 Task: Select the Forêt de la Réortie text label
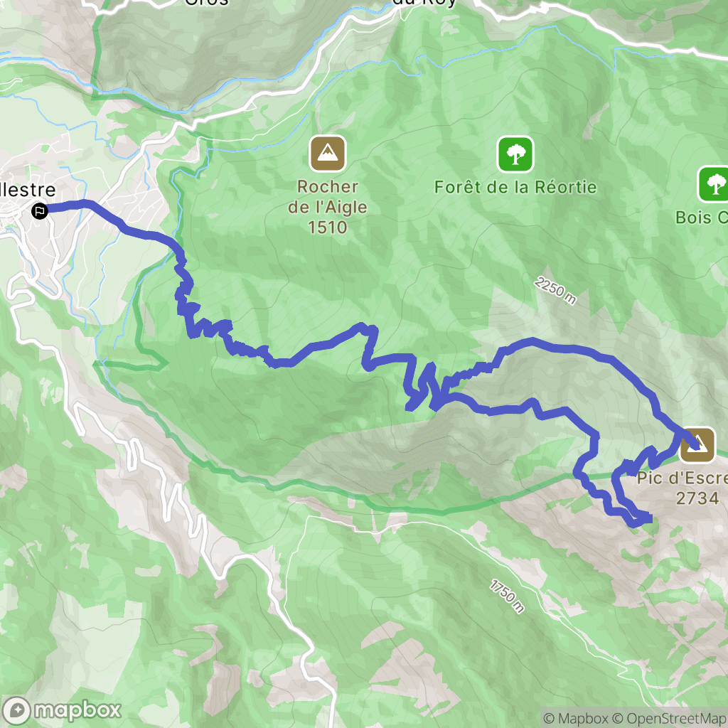click(515, 187)
